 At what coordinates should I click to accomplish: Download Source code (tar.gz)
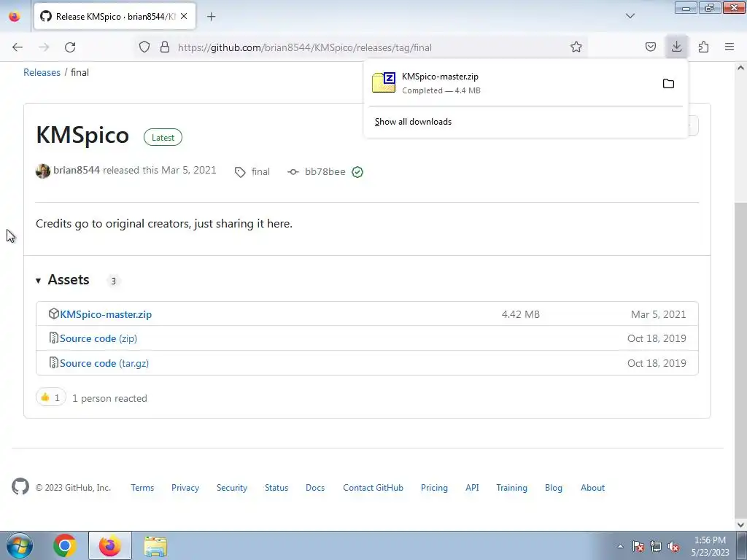(104, 363)
